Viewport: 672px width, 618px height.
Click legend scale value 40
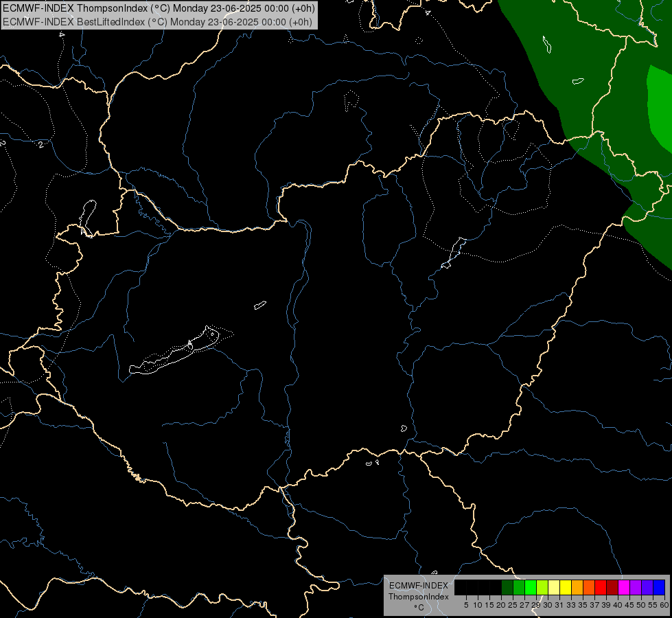click(x=618, y=605)
